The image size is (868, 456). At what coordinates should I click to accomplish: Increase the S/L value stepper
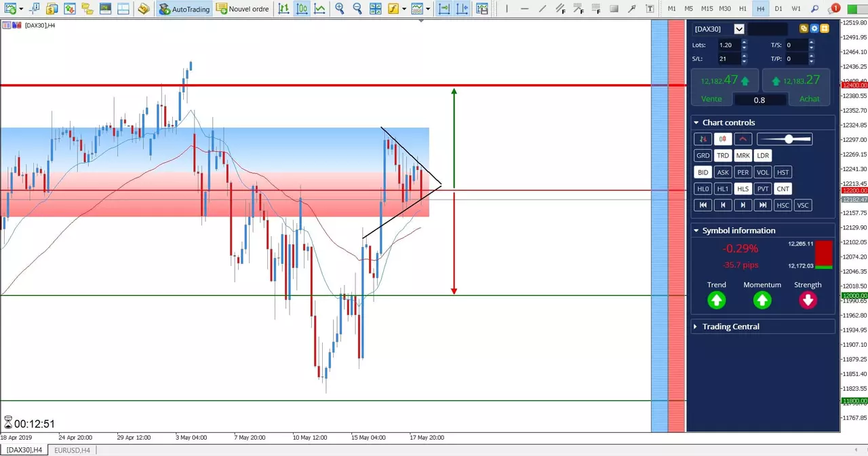(744, 56)
